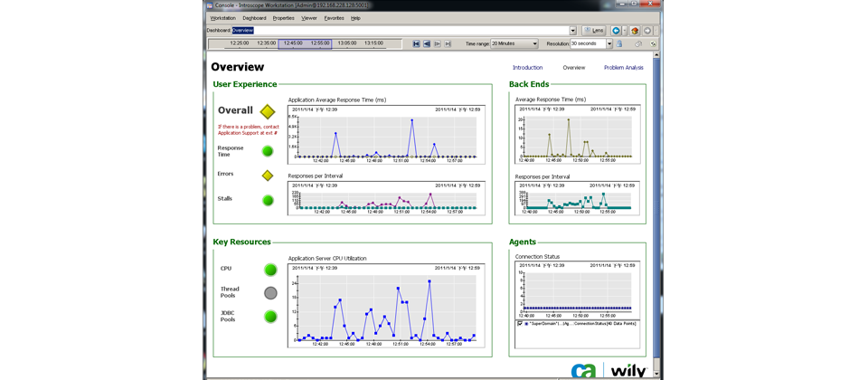The height and width of the screenshot is (380, 868).
Task: Click the green JDBC Pools status light
Action: (270, 317)
